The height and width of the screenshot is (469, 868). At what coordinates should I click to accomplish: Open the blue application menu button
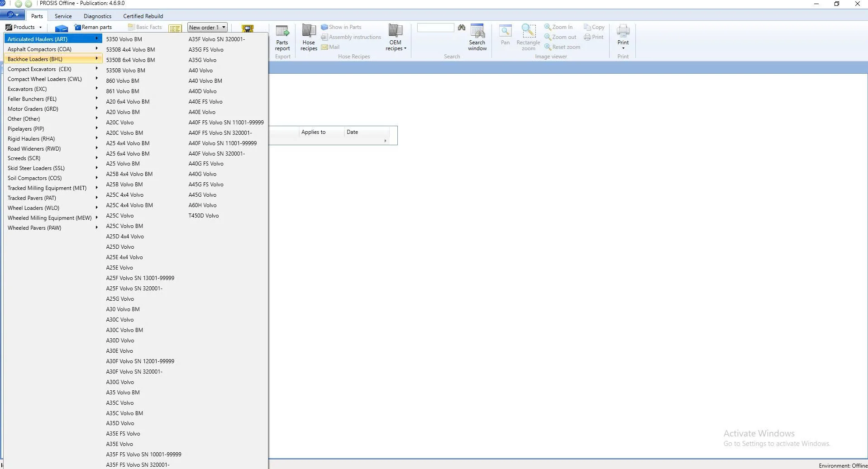pyautogui.click(x=13, y=15)
